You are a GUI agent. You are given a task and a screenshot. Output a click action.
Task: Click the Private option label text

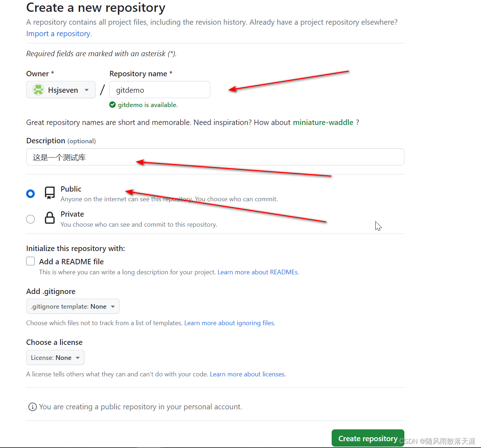[72, 214]
